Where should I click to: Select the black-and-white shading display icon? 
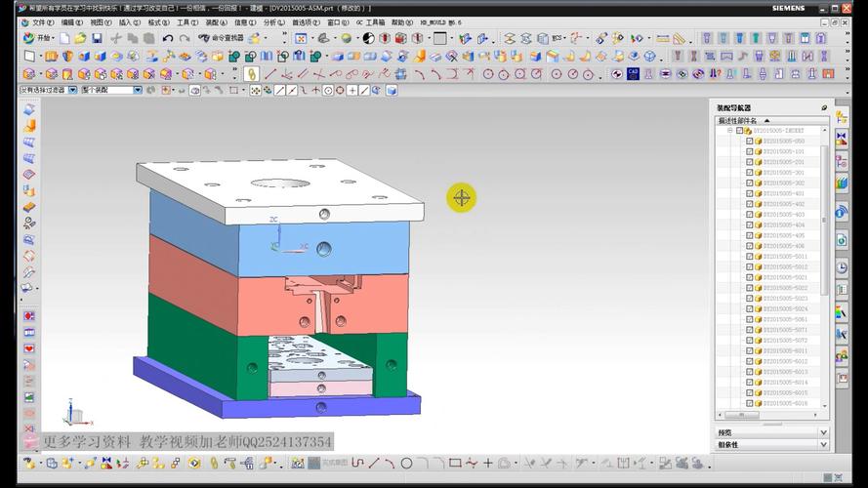click(368, 38)
